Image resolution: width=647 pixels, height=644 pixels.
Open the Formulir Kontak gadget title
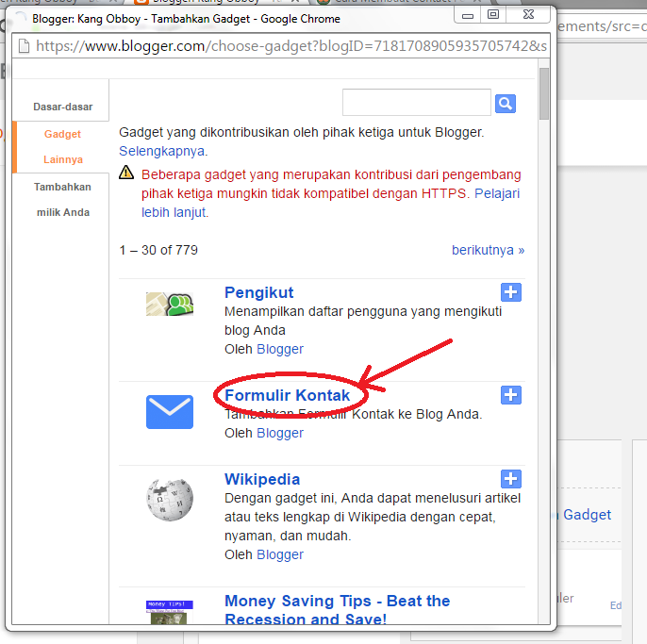click(287, 395)
